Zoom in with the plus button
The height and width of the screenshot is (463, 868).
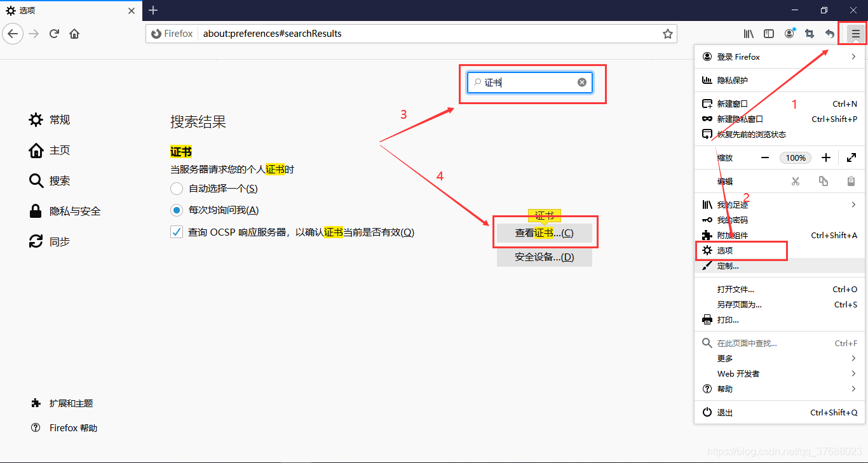tap(826, 158)
